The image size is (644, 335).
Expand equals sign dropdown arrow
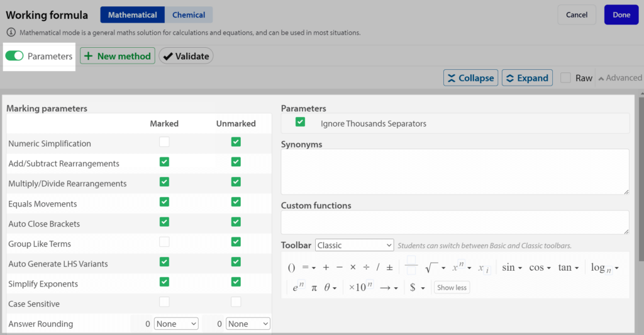(x=314, y=268)
